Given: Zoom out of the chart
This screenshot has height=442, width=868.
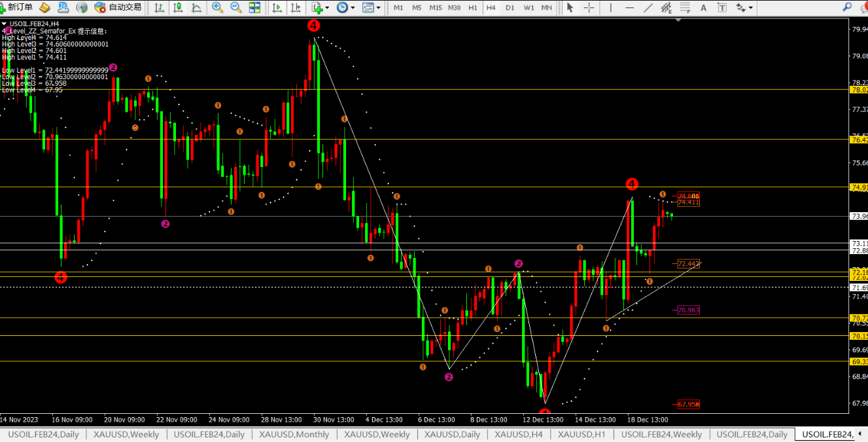Looking at the screenshot, I should point(236,8).
